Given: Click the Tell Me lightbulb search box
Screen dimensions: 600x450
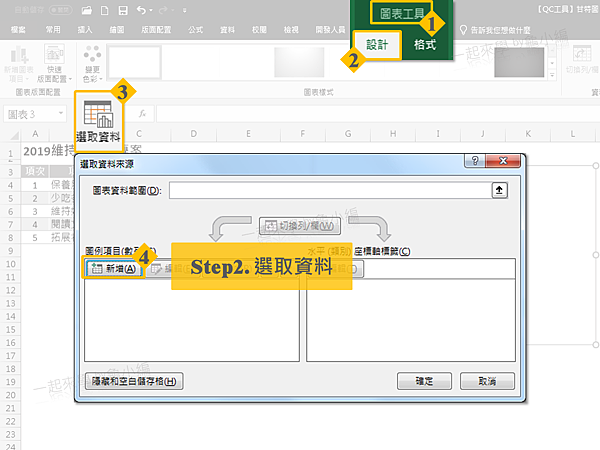Looking at the screenshot, I should point(496,30).
